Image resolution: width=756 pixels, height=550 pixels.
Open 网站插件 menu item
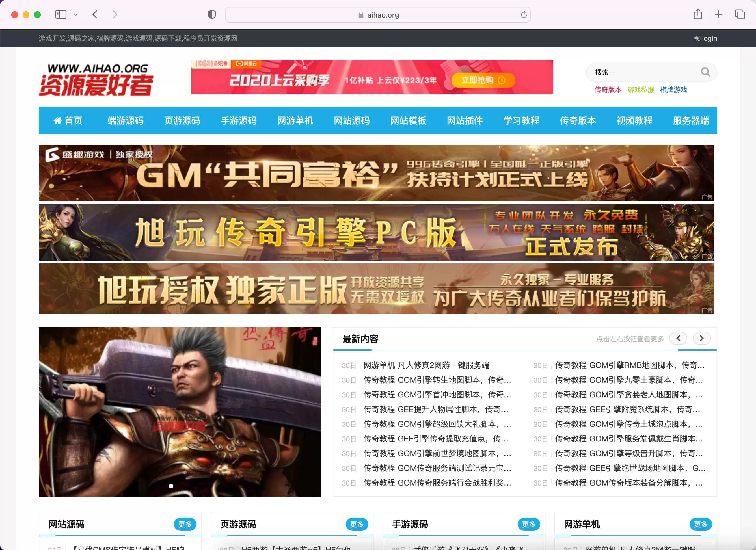(x=465, y=120)
